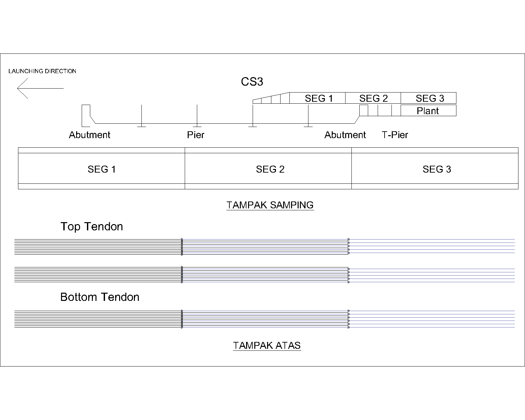Select the Top Tendon heading
Viewport: 525px width, 420px height.
[x=92, y=226]
